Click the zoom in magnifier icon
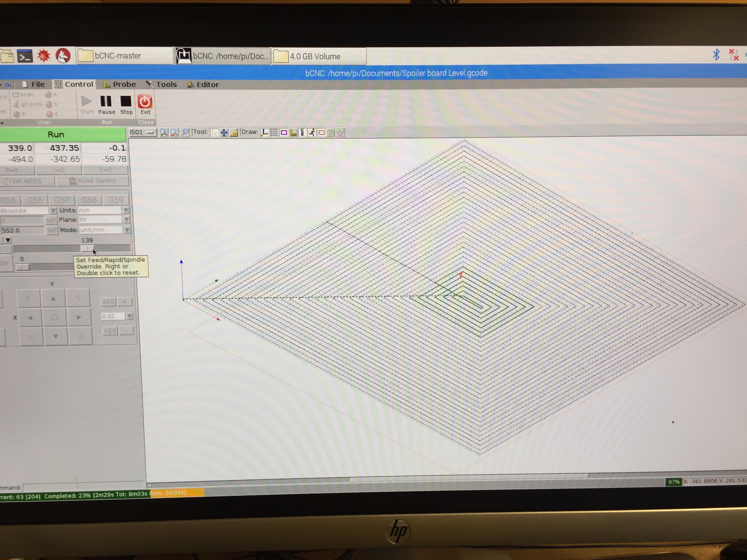This screenshot has height=560, width=747. (163, 133)
